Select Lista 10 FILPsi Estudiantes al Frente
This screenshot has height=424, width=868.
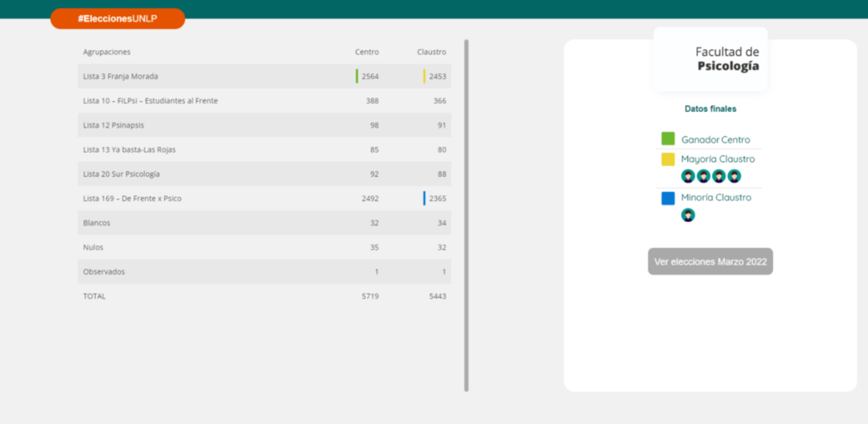click(x=150, y=101)
